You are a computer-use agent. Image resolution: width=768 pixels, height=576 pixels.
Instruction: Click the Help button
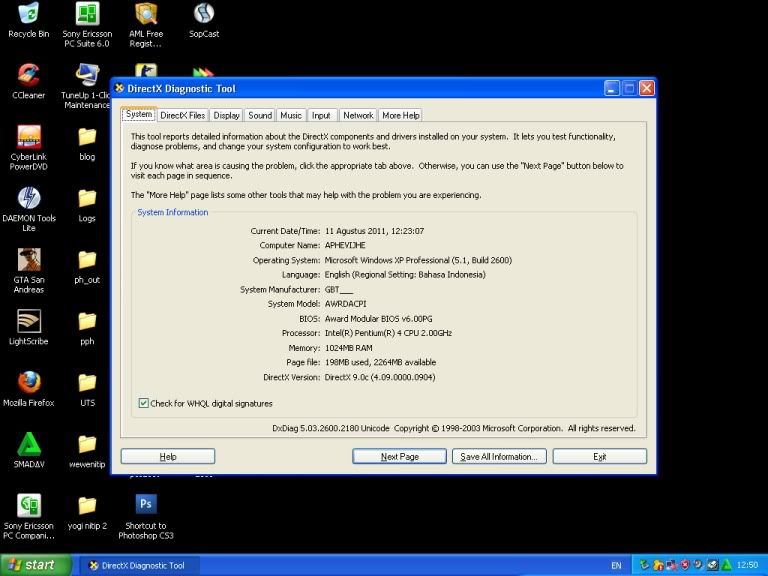168,456
